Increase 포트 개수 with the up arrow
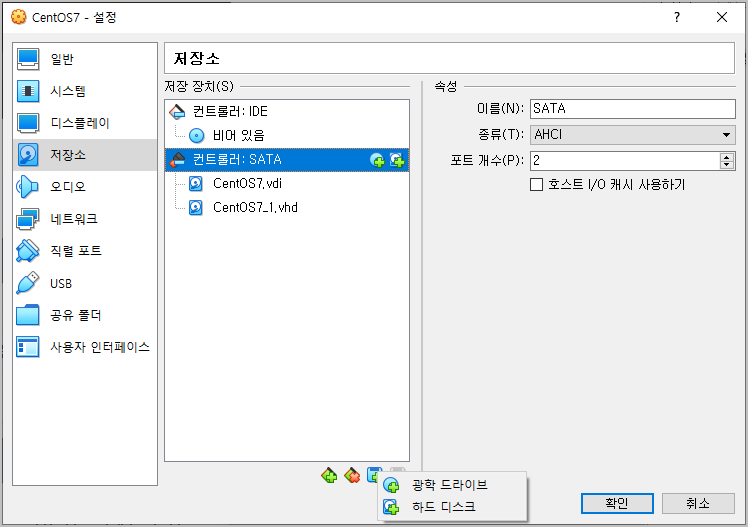 coord(727,157)
